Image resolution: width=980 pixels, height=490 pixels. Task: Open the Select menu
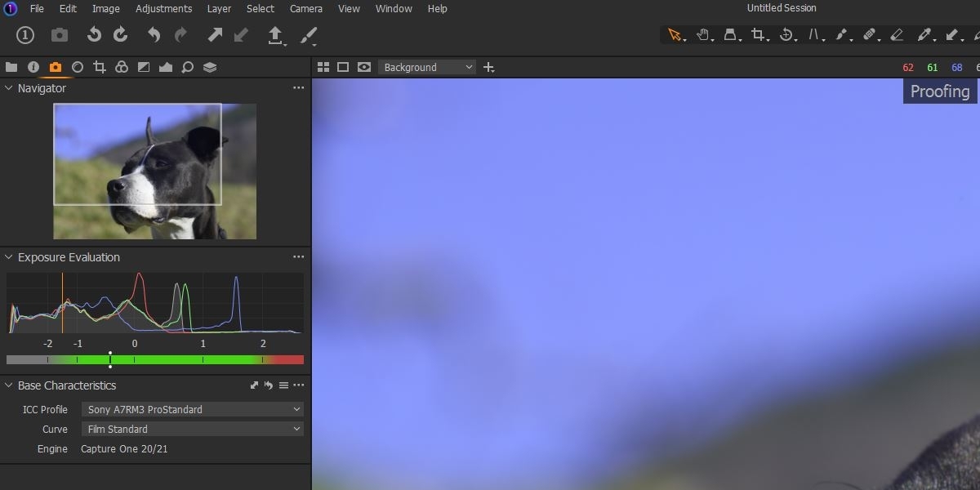(261, 8)
